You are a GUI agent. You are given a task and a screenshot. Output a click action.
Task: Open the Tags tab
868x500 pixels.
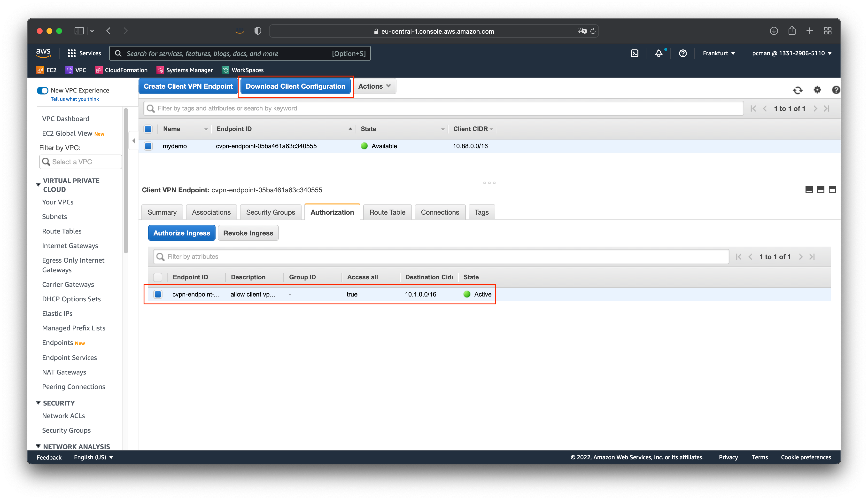click(481, 212)
